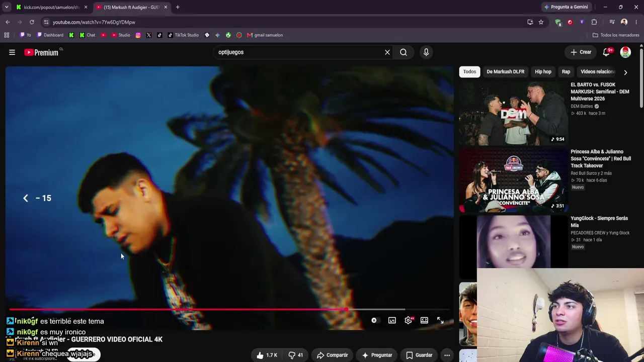This screenshot has width=644, height=362.
Task: Open the Instagram bookmark icon
Action: [138, 35]
